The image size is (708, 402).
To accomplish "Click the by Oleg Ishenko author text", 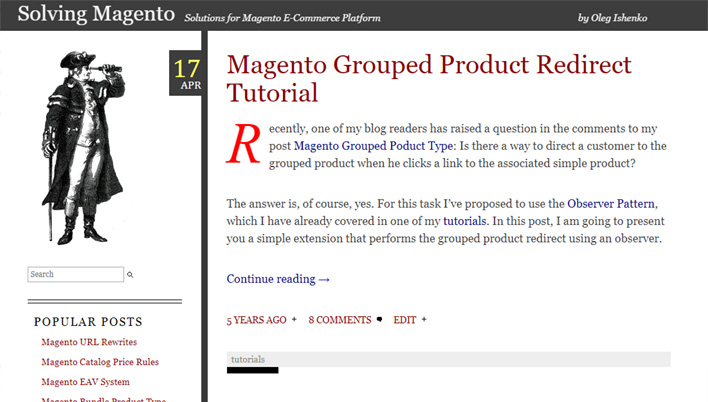I will click(x=612, y=18).
